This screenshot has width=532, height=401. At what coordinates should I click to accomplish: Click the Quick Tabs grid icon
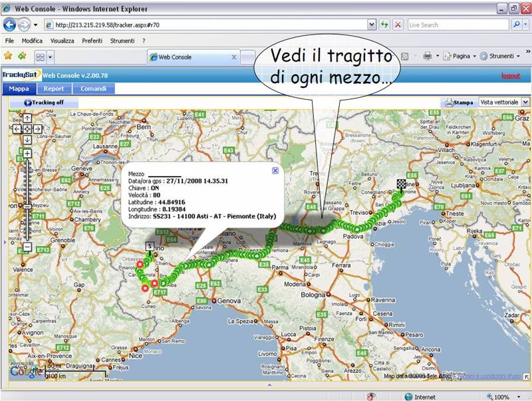(x=41, y=57)
